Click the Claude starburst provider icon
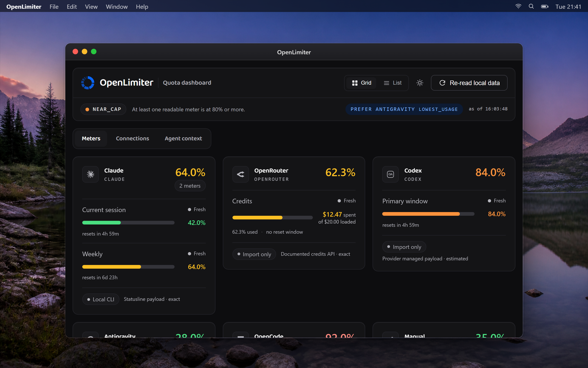Image resolution: width=588 pixels, height=368 pixels. tap(90, 174)
